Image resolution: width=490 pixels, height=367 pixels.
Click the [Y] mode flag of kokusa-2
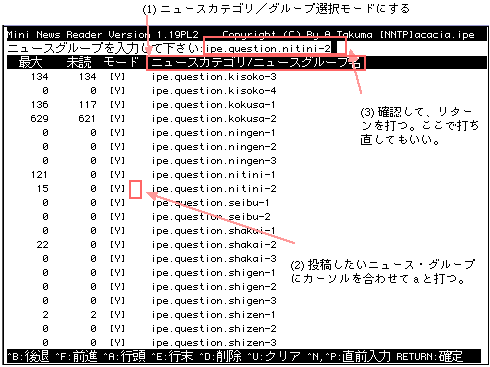pos(118,119)
